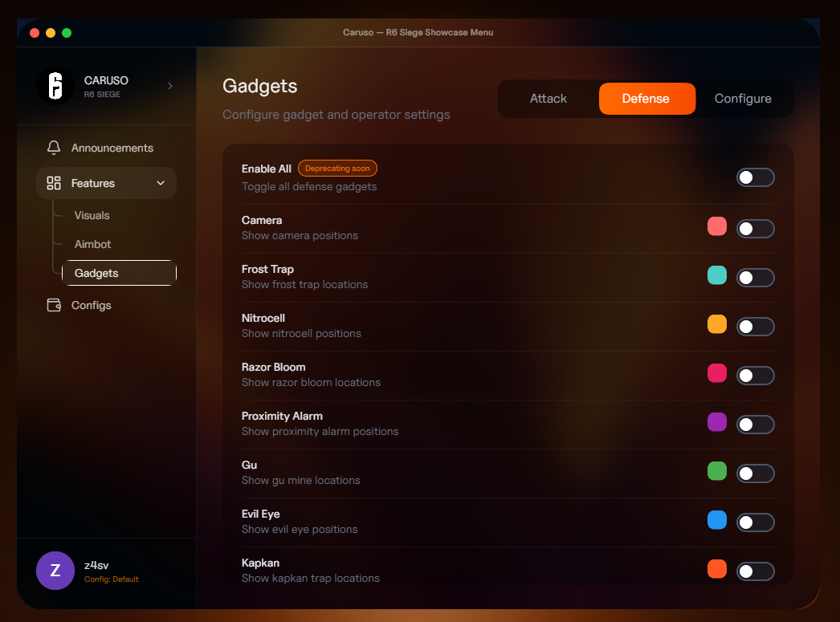Viewport: 840px width, 622px height.
Task: Click the Features menu label
Action: pos(92,183)
